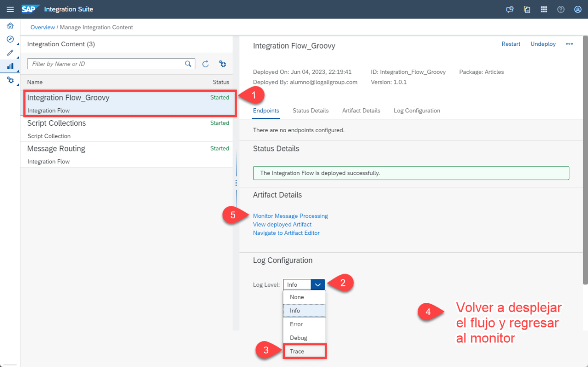
Task: Click 'There are no endpoints configured' text
Action: coord(299,130)
